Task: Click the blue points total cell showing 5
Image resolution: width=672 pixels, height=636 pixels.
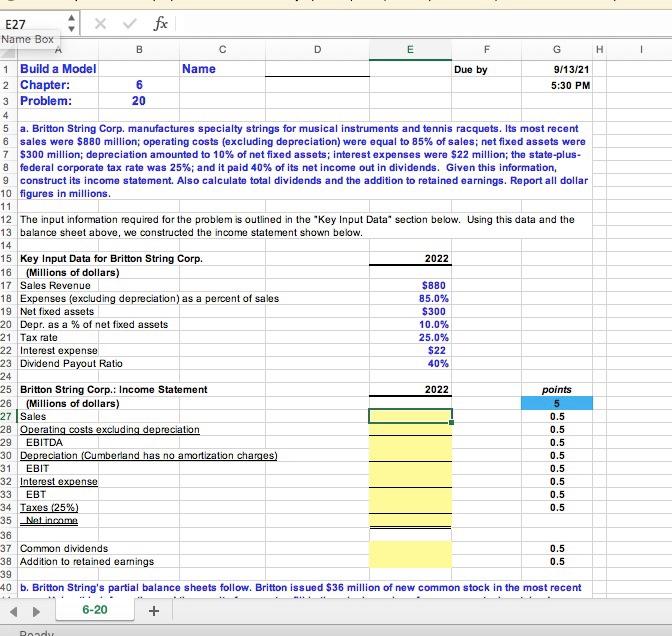Action: [557, 403]
